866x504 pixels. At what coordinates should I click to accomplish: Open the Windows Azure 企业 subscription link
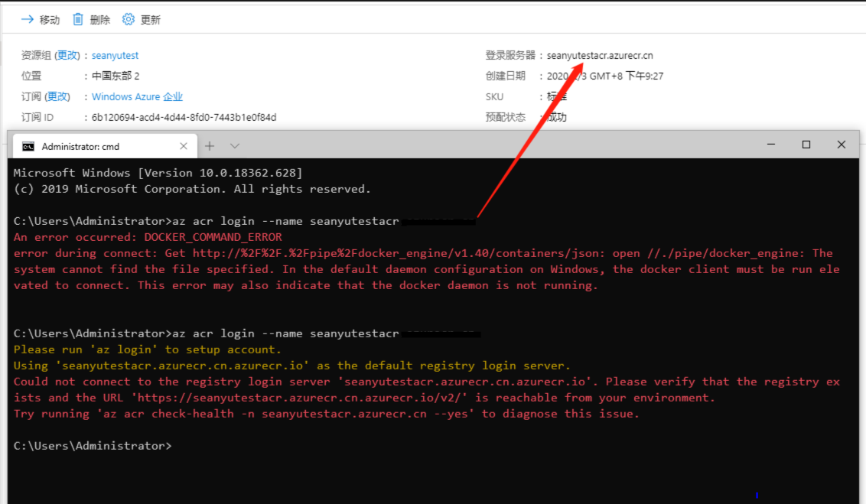click(137, 96)
